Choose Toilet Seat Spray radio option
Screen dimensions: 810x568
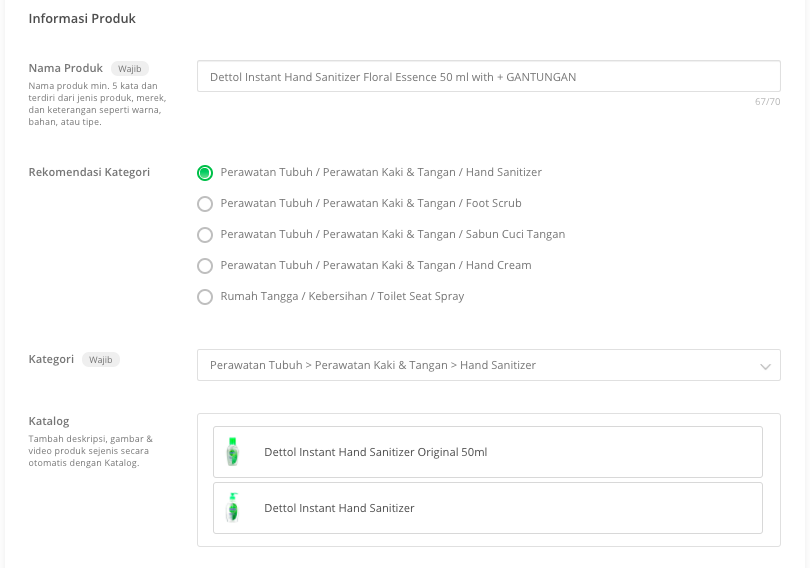[x=205, y=297]
